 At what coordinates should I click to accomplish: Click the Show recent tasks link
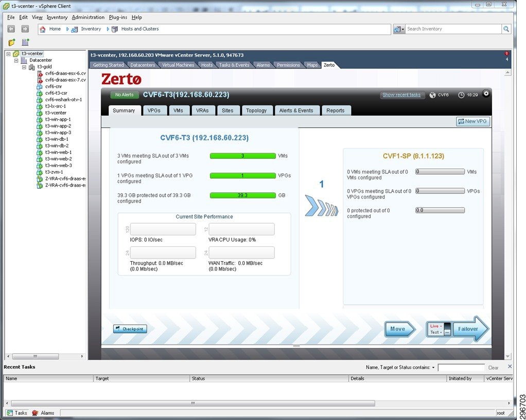coord(401,95)
